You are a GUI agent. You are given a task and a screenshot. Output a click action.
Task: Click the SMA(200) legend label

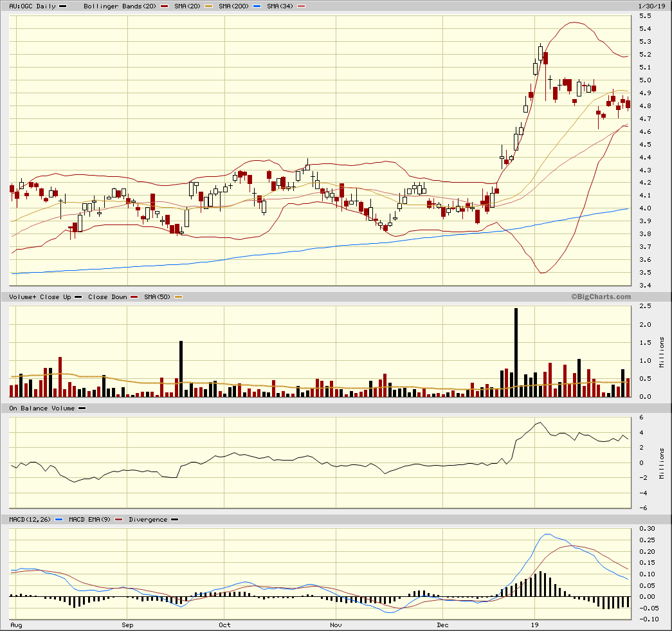[x=233, y=6]
